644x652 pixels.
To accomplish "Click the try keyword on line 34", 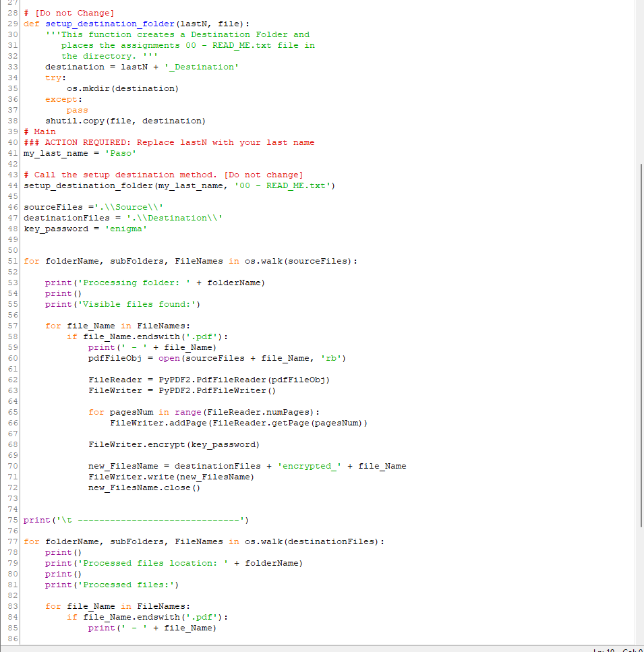I will pos(51,78).
